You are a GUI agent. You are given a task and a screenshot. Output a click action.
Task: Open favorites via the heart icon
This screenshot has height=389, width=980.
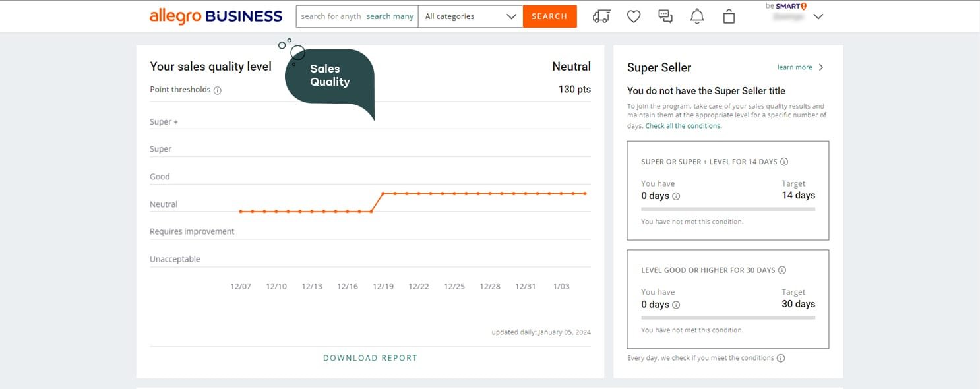pyautogui.click(x=634, y=16)
